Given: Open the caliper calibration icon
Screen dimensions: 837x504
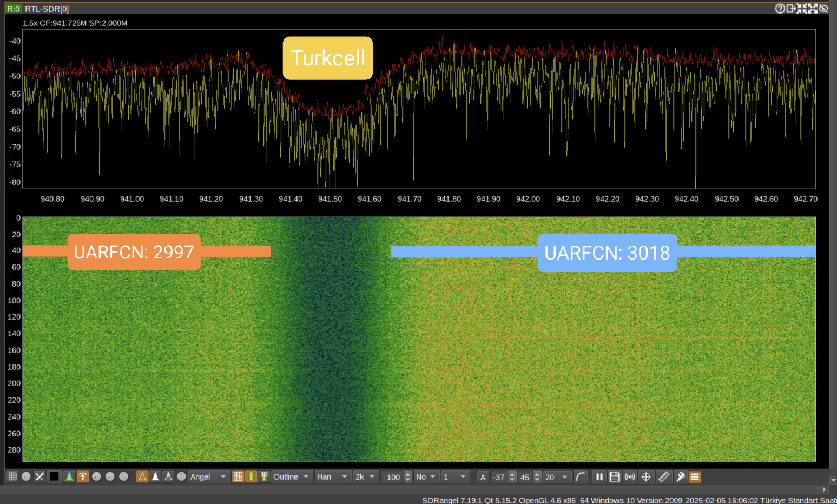Looking at the screenshot, I should click(681, 476).
